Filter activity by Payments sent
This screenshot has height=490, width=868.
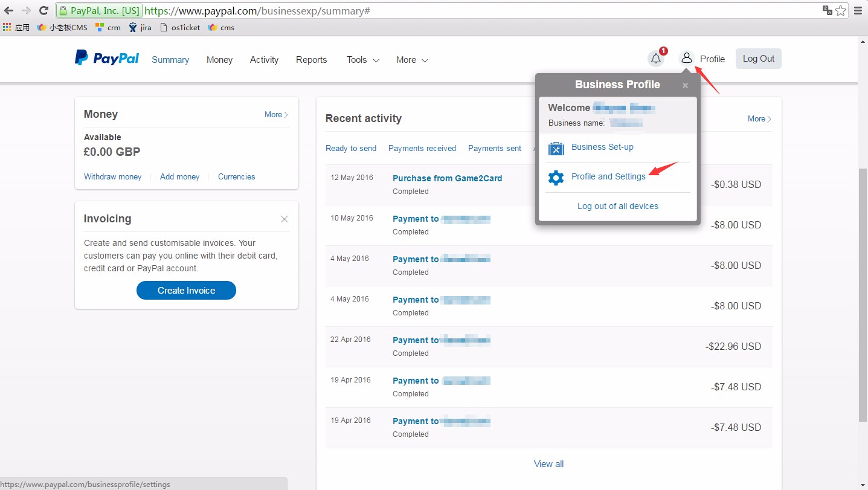495,148
